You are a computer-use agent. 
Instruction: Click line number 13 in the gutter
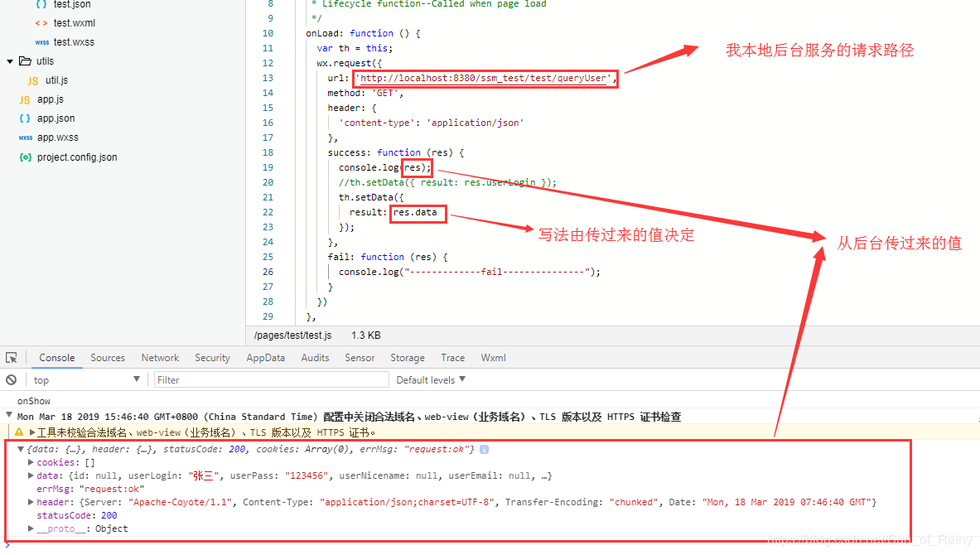(x=268, y=78)
